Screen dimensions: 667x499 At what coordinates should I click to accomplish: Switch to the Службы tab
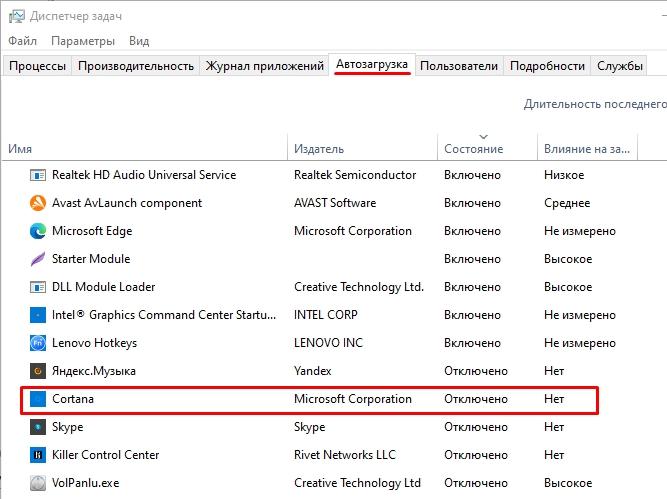click(x=619, y=66)
